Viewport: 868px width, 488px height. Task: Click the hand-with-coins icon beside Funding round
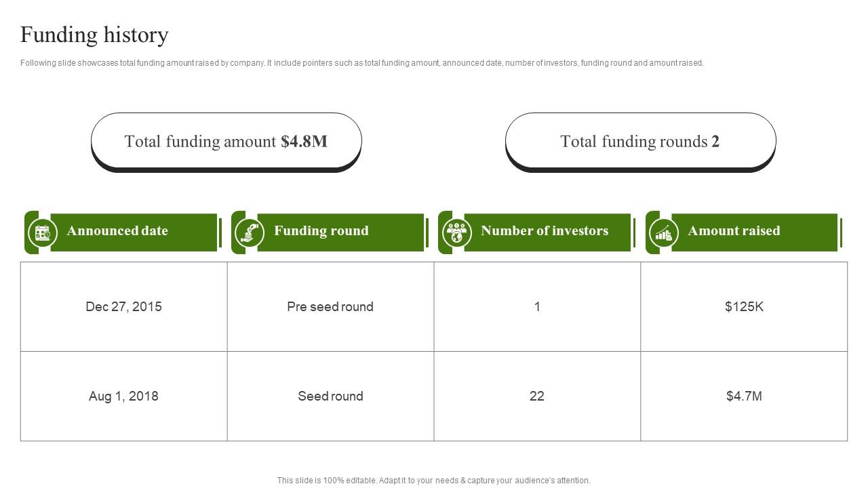click(x=250, y=232)
